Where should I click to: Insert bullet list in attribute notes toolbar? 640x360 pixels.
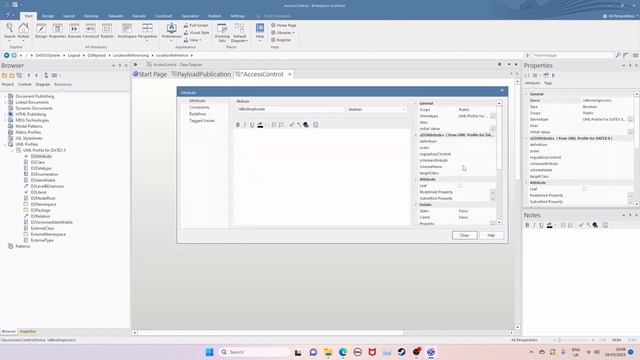click(274, 125)
